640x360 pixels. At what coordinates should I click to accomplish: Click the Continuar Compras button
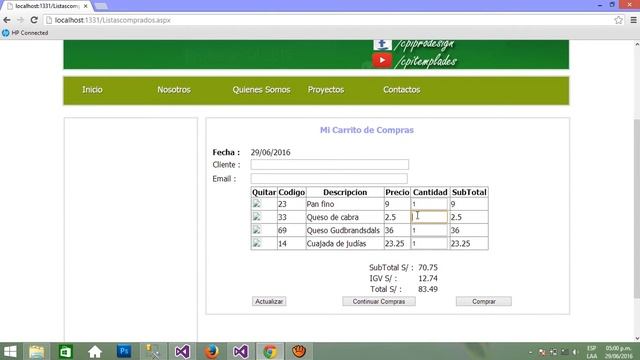(x=379, y=301)
